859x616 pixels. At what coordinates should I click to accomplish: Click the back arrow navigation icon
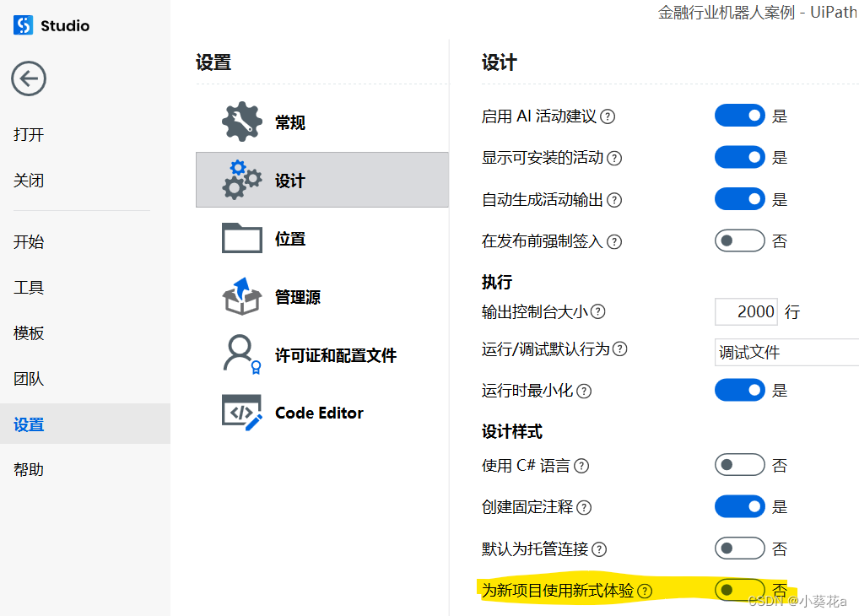(x=28, y=78)
